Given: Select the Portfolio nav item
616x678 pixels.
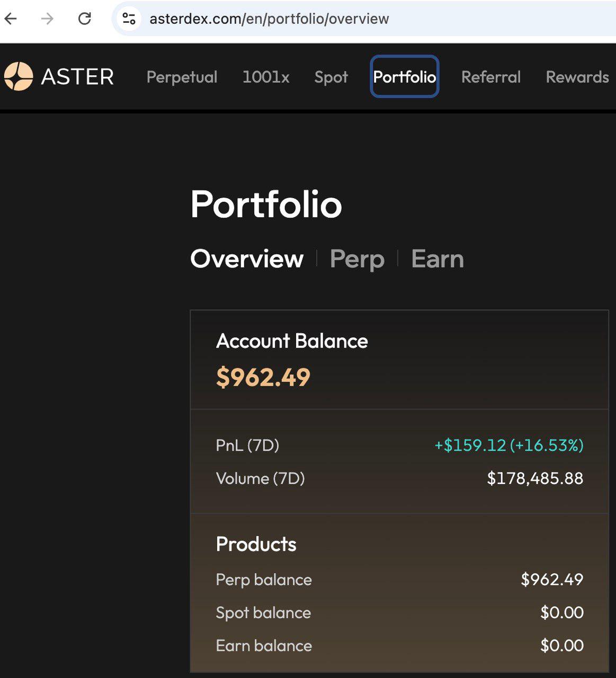Looking at the screenshot, I should point(404,77).
